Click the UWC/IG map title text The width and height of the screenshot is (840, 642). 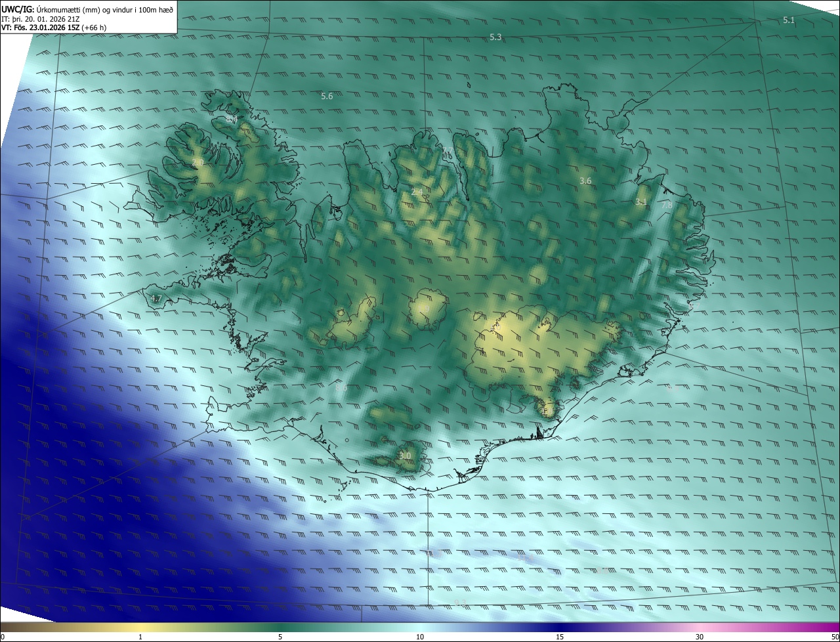pos(87,9)
